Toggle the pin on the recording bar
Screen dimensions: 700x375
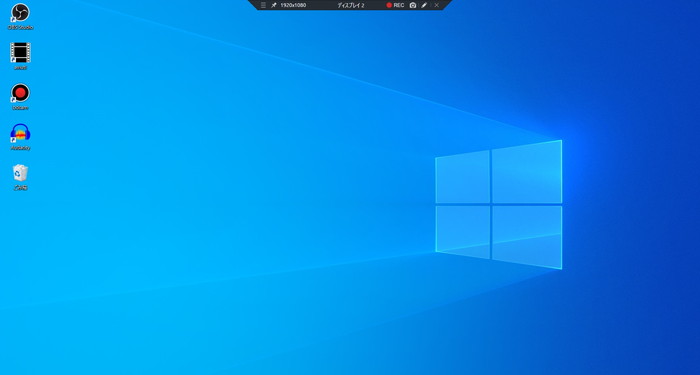click(274, 5)
